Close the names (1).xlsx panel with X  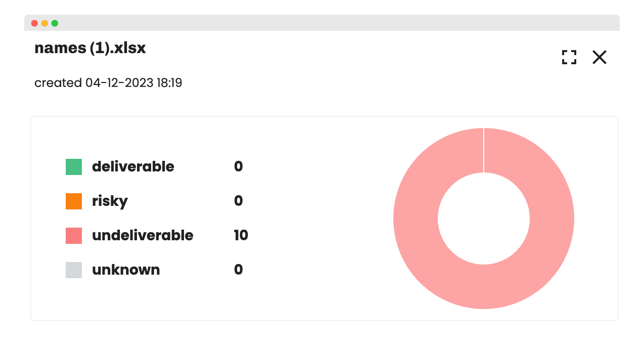pos(600,57)
